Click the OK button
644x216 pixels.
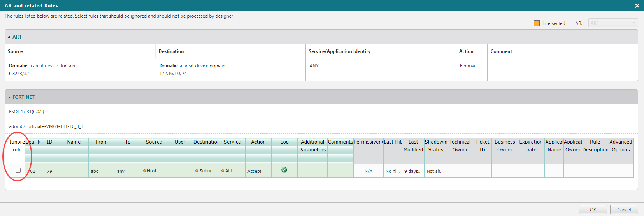click(593, 209)
